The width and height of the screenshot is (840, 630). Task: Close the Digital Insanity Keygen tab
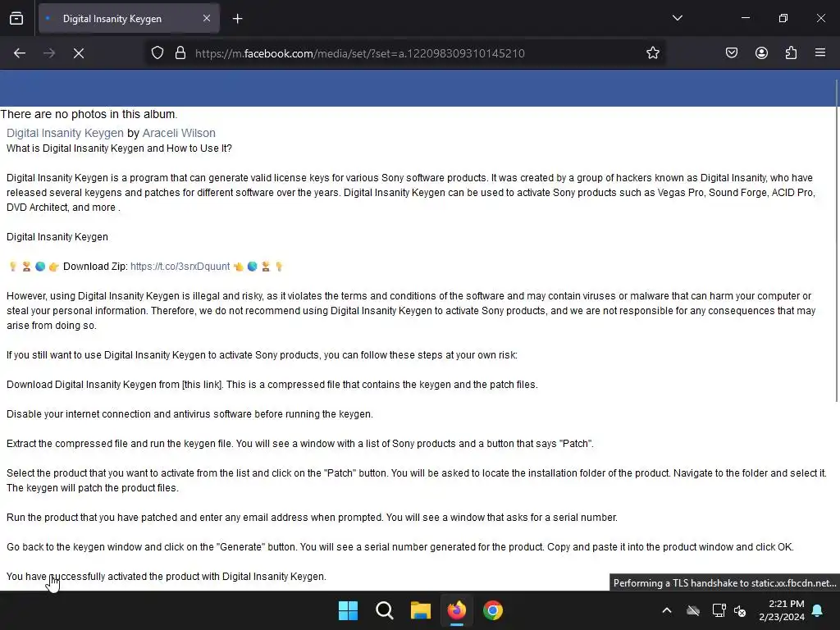pos(207,19)
